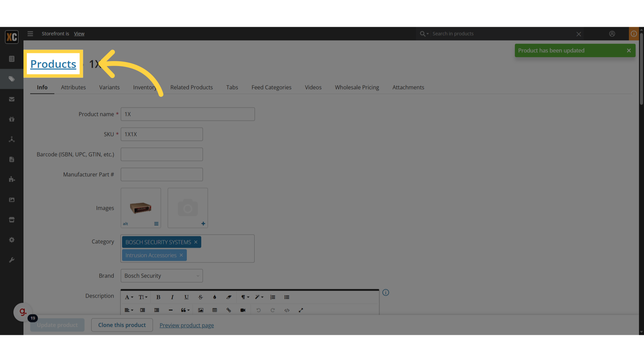644x362 pixels.
Task: Toggle fullscreen mode for description editor
Action: coord(301,310)
